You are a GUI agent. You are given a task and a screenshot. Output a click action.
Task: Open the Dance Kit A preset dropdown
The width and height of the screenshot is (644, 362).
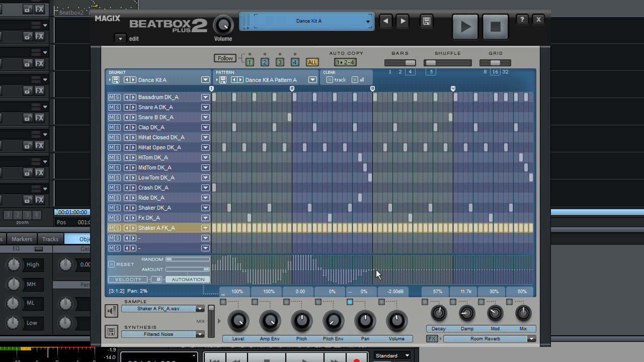click(368, 22)
